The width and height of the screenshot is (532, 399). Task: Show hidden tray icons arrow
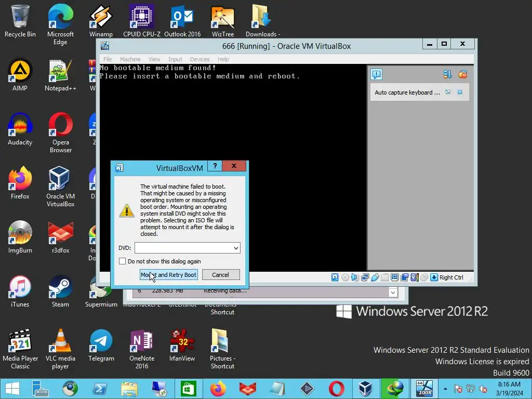[445, 389]
